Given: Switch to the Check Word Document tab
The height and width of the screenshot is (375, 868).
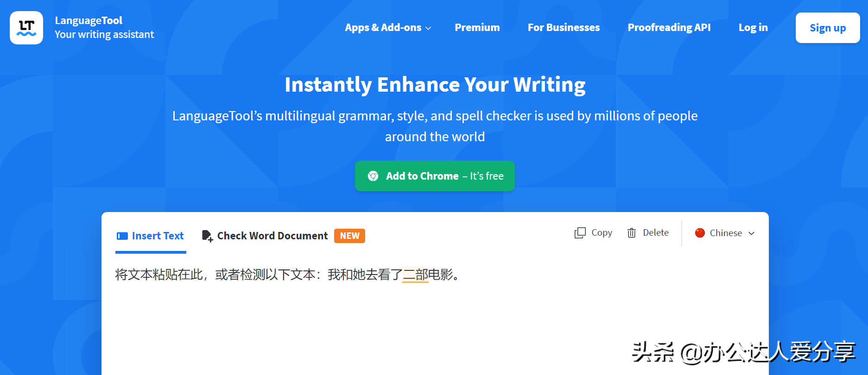Looking at the screenshot, I should pos(272,236).
